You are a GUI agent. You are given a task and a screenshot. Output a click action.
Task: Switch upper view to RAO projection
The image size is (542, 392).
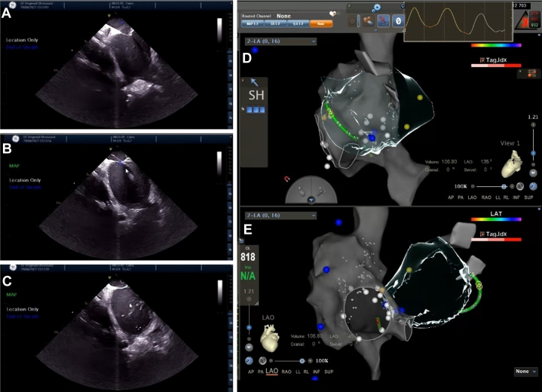[486, 198]
